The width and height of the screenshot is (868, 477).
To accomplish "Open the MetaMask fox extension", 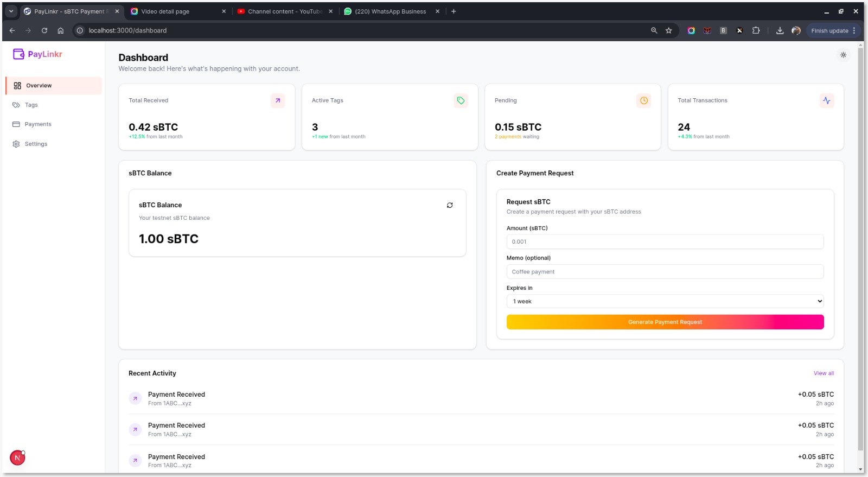I will 707,30.
